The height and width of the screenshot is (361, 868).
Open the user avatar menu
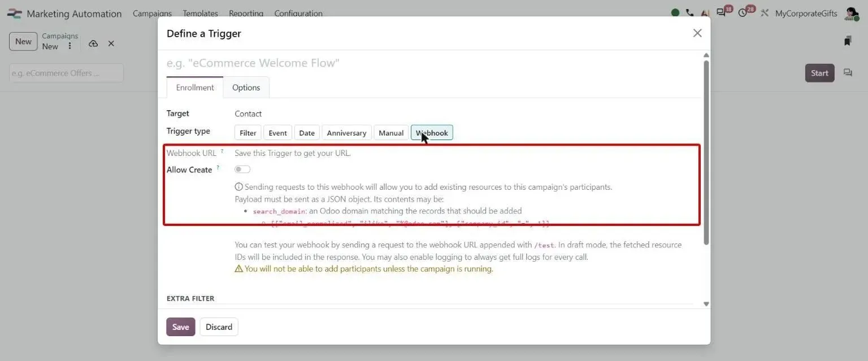[x=851, y=14]
